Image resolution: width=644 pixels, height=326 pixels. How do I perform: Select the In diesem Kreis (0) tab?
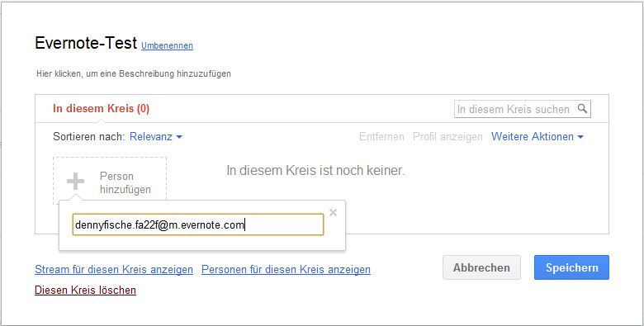pyautogui.click(x=101, y=108)
